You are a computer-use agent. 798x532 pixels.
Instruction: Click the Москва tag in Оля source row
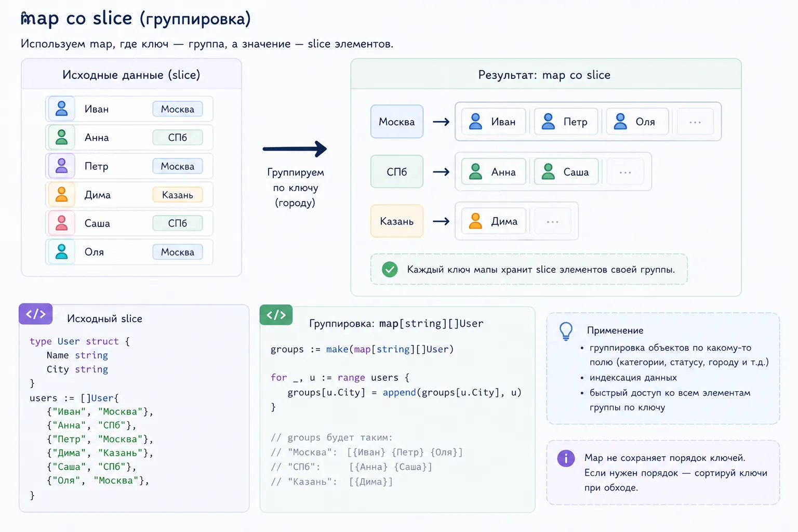click(178, 252)
